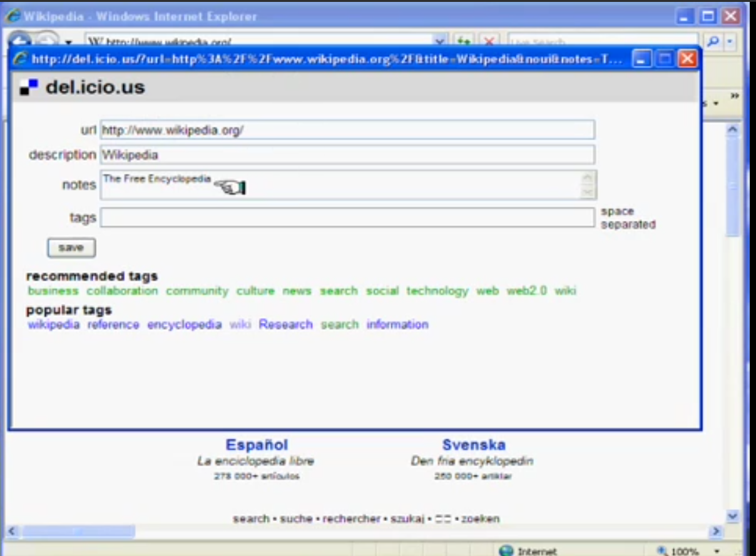Click the save button

coord(71,248)
